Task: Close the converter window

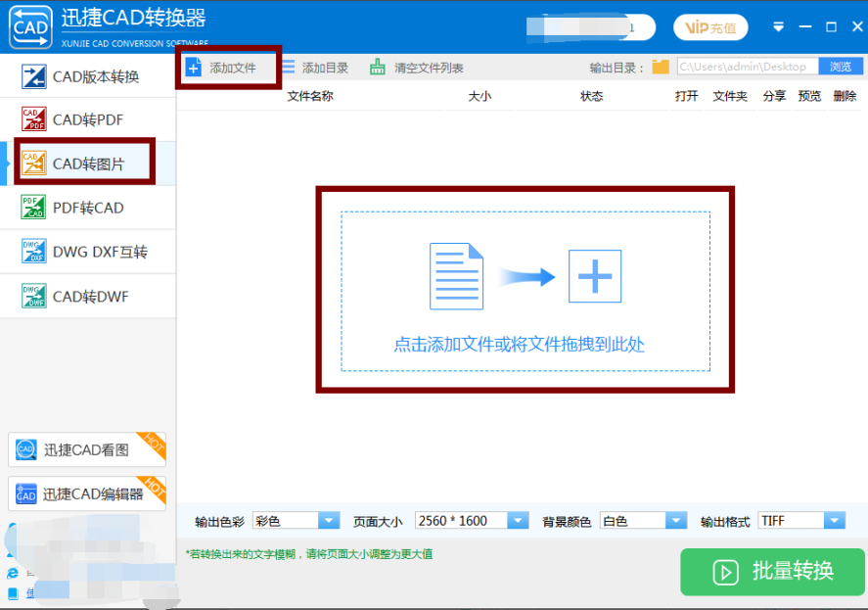Action: pos(857,26)
